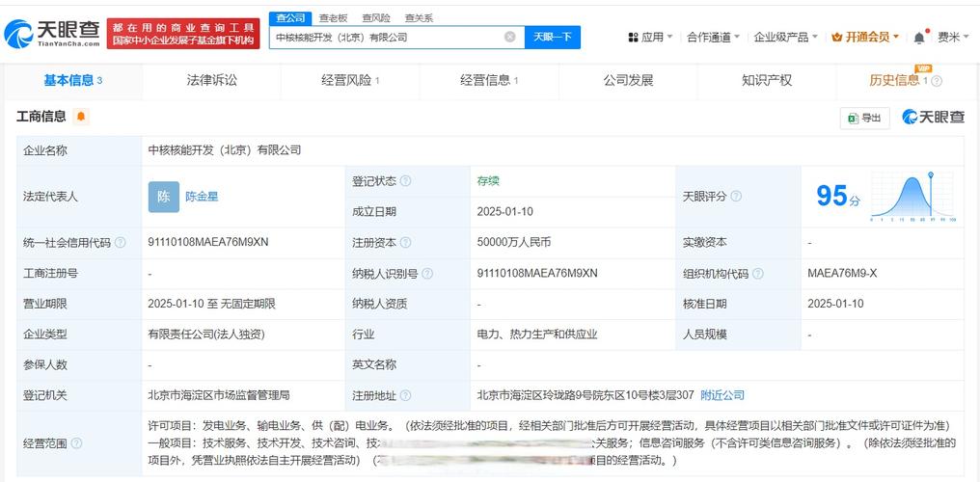Open the 开通会员 dropdown
Image resolution: width=980 pixels, height=482 pixels.
click(x=865, y=37)
